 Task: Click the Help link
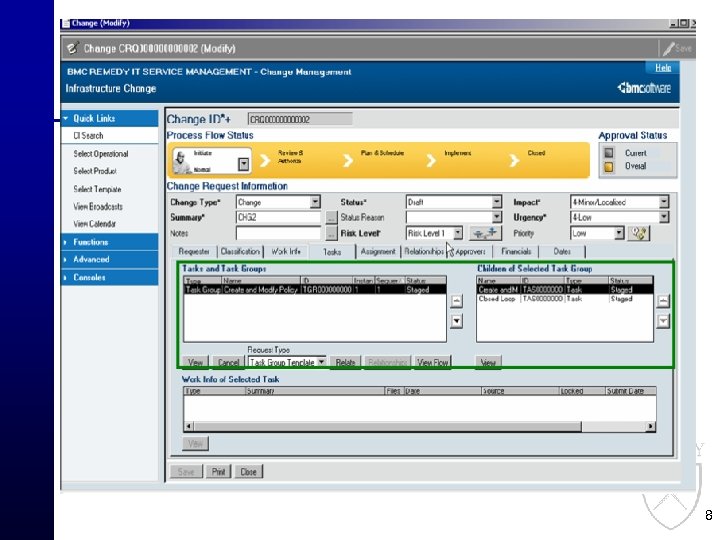663,68
